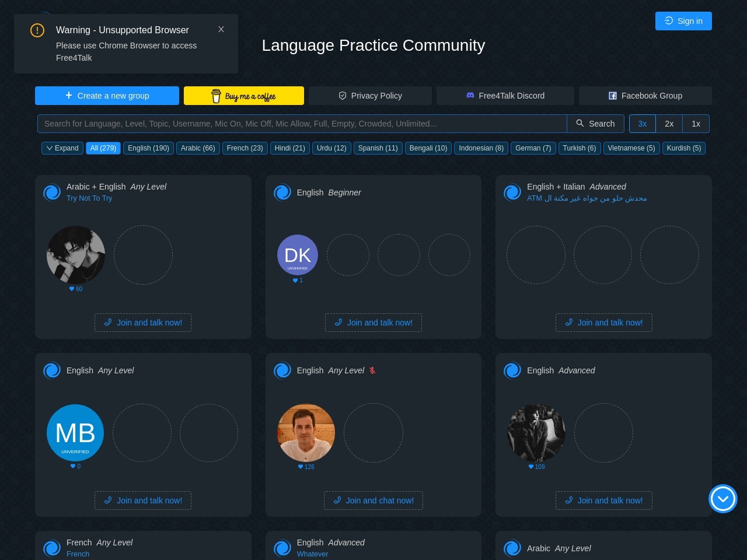Filter groups by German (7)

point(533,148)
